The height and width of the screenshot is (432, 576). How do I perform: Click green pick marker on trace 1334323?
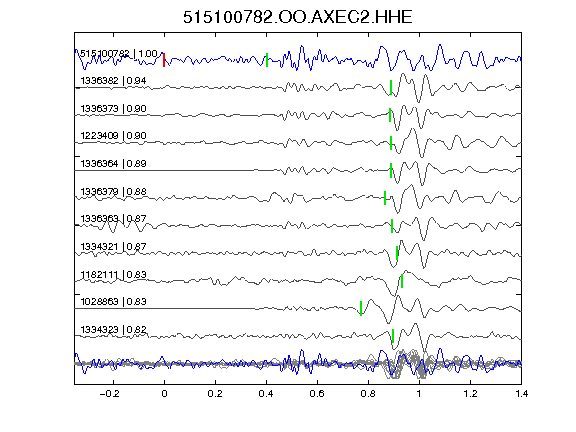pyautogui.click(x=393, y=336)
